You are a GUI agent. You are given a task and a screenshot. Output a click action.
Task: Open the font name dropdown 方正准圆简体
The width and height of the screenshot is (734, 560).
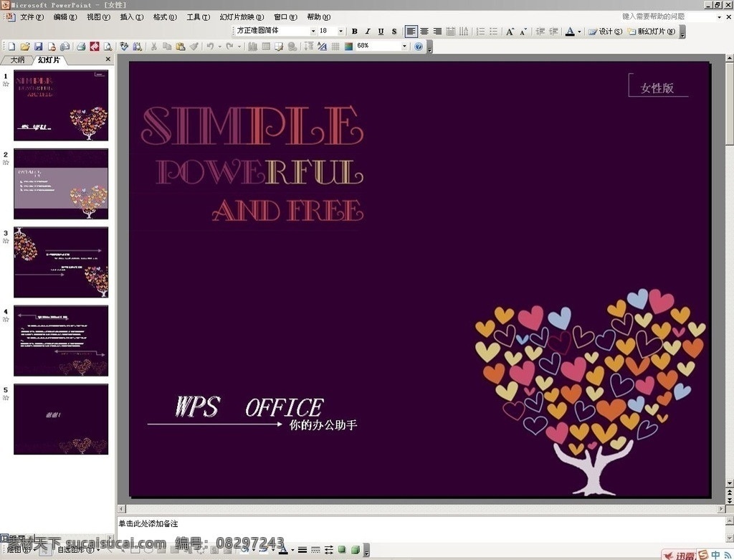point(313,32)
